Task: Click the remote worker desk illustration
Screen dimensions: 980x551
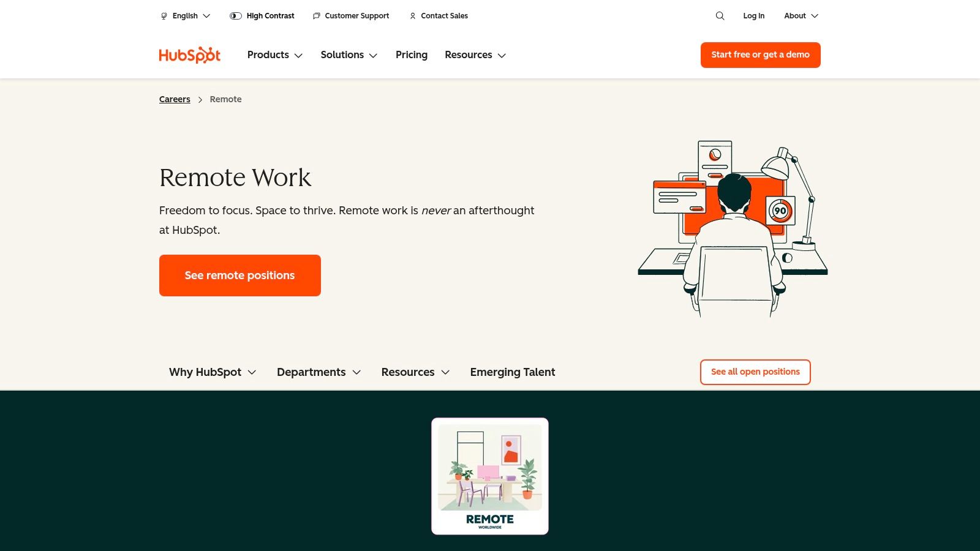Action: pos(733,229)
